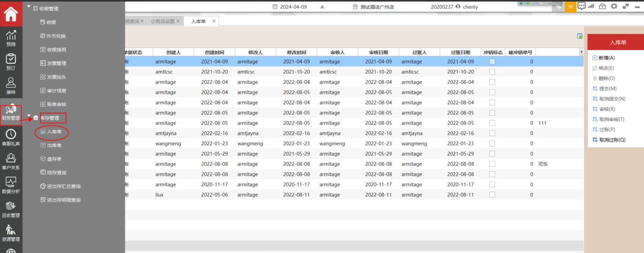The image size is (644, 253).
Task: Open the 客户关系 customer relations module
Action: coord(11,161)
